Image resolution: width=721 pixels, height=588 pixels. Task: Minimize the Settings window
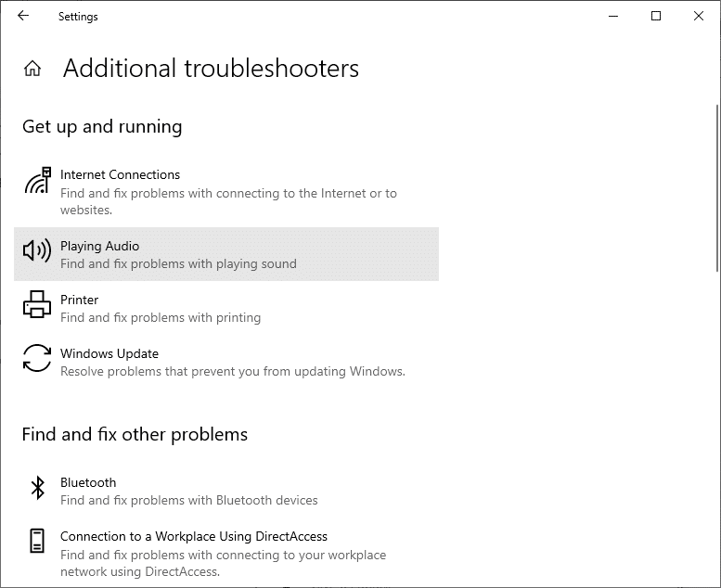(613, 16)
